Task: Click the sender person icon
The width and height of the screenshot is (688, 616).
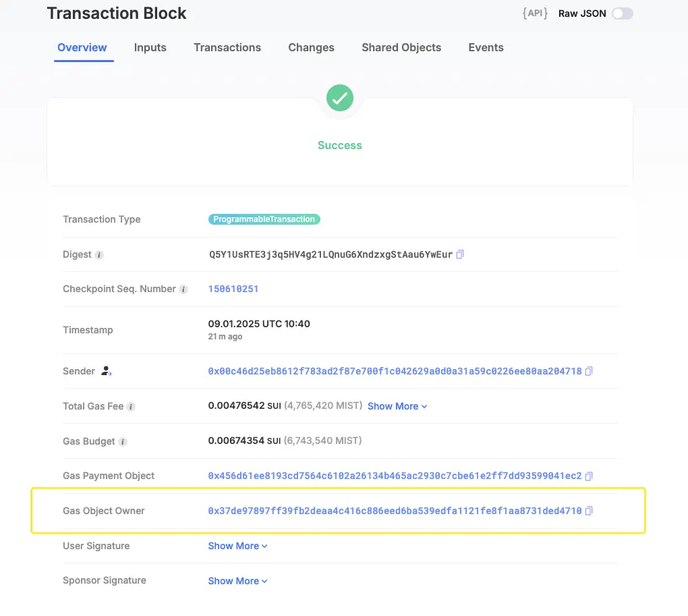Action: click(x=106, y=371)
